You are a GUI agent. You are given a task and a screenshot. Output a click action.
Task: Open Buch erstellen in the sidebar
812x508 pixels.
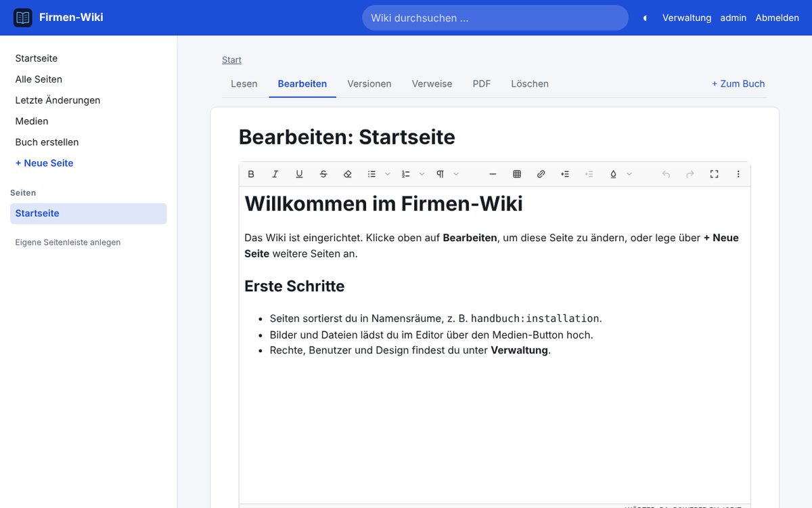coord(47,142)
